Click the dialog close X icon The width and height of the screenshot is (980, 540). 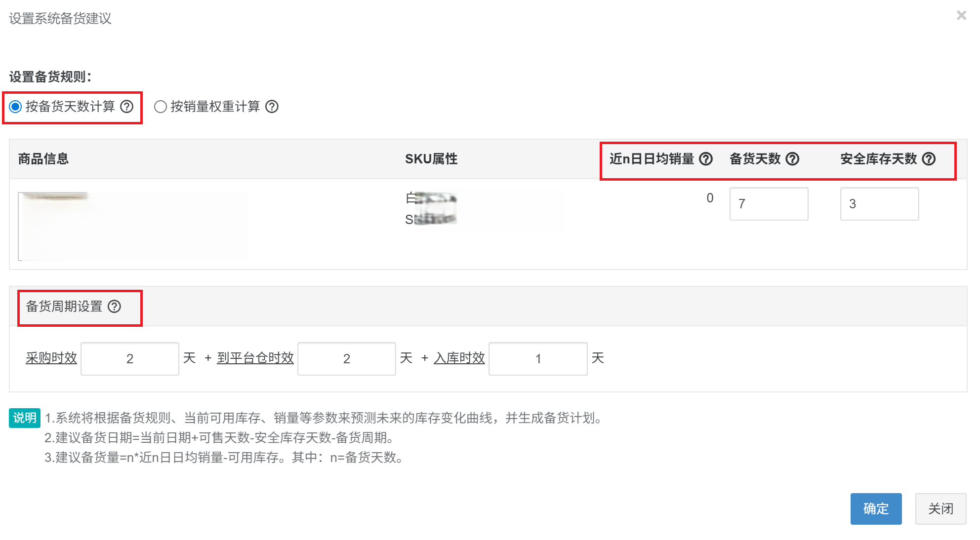[961, 16]
